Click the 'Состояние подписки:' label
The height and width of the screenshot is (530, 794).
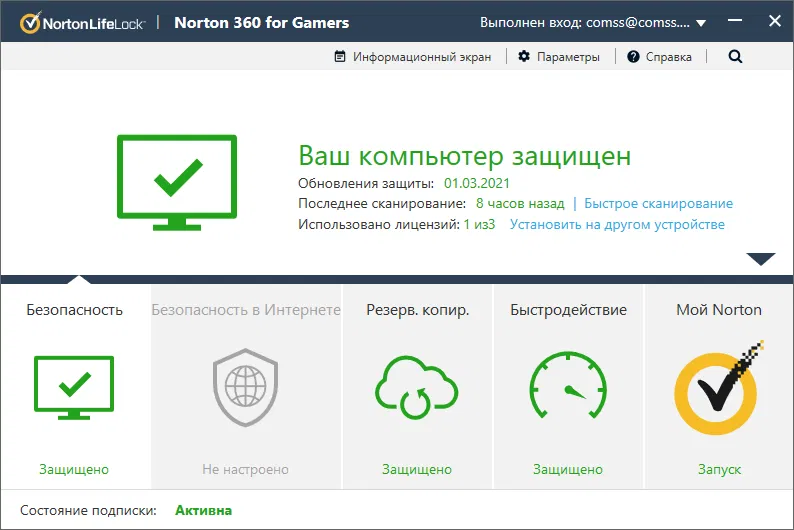click(88, 510)
